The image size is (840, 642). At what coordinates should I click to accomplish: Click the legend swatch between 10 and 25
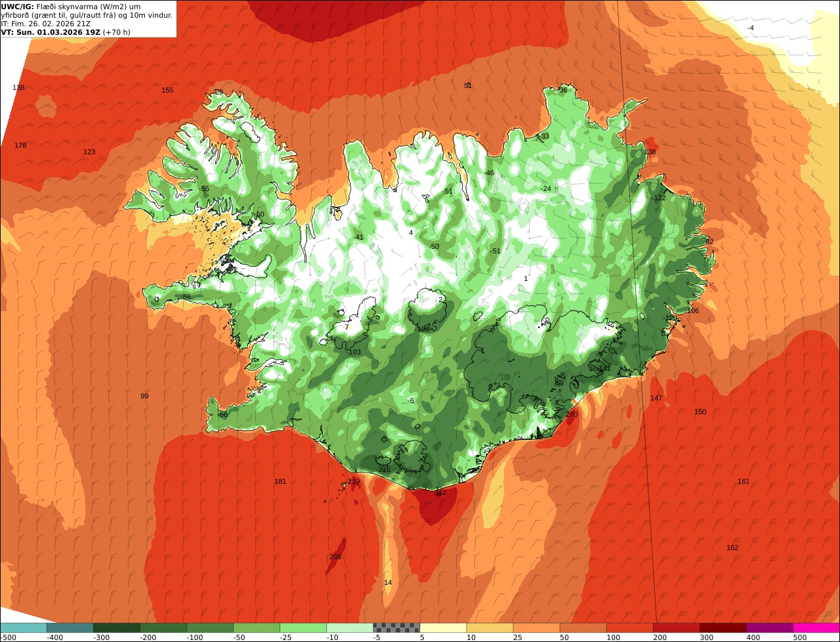490,628
